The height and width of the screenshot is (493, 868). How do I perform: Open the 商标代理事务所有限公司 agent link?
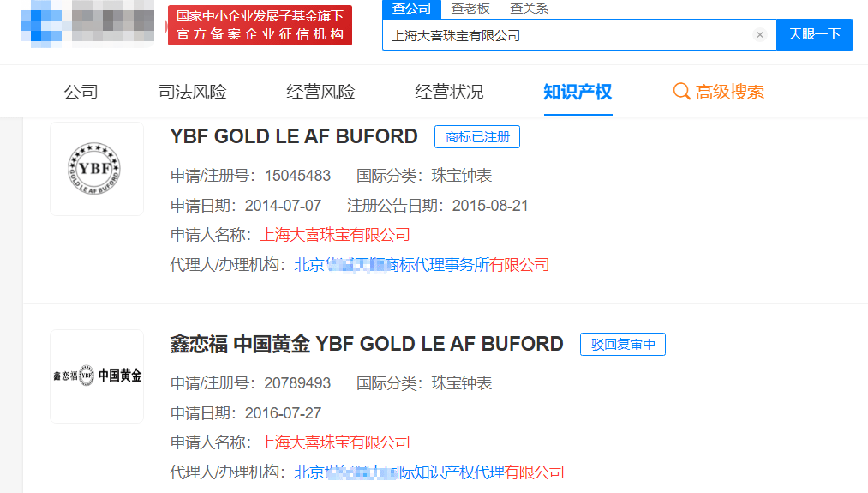(422, 265)
